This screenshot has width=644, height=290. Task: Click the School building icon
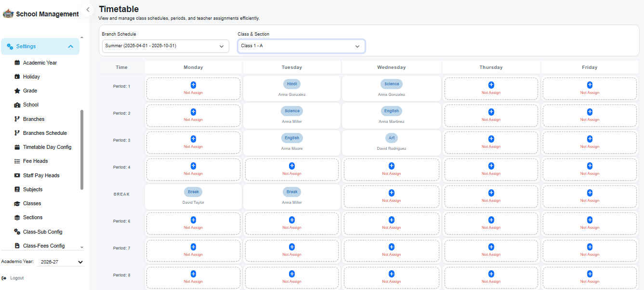coord(17,105)
